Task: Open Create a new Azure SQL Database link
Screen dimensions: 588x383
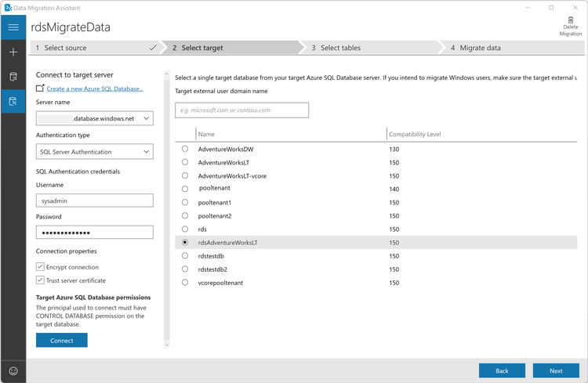Action: (95, 89)
